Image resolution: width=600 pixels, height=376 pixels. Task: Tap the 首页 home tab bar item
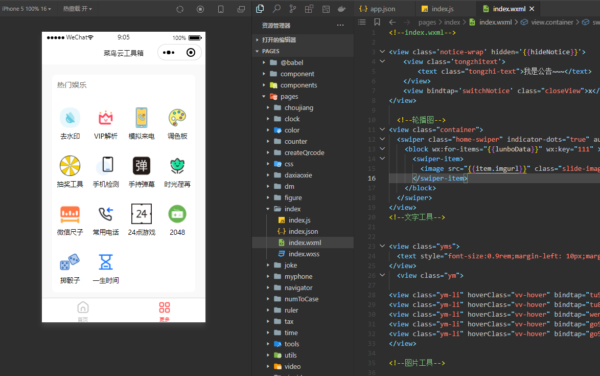coord(83,311)
